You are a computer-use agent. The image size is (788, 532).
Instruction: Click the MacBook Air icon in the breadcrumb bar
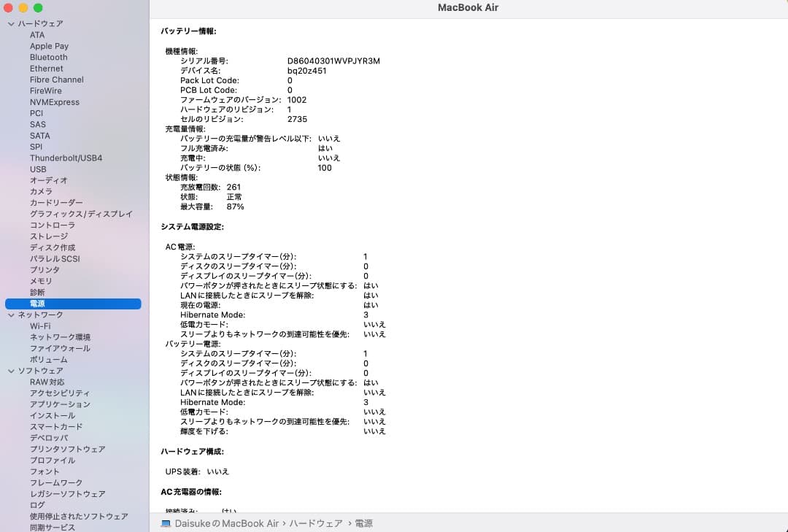coord(166,523)
